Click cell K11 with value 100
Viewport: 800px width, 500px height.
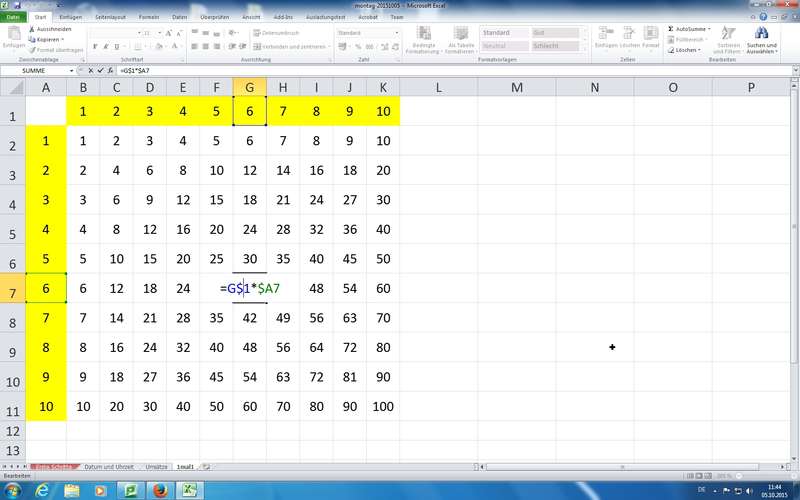pos(383,407)
